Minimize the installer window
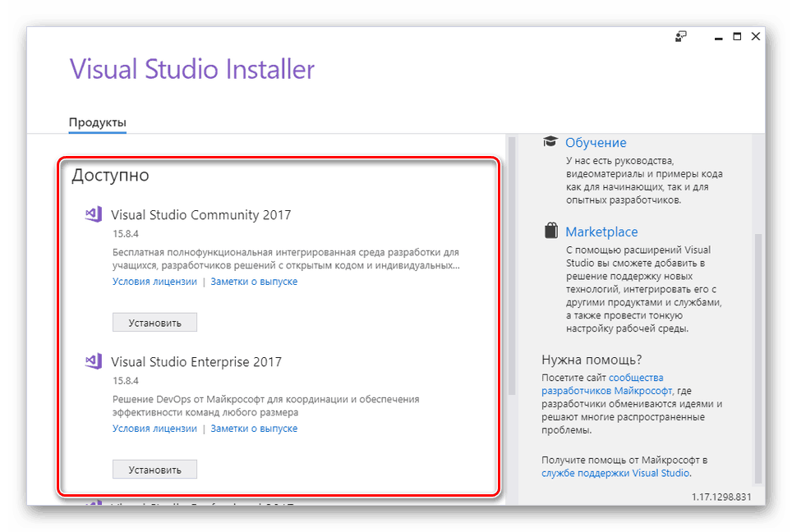792x532 pixels. coord(718,36)
